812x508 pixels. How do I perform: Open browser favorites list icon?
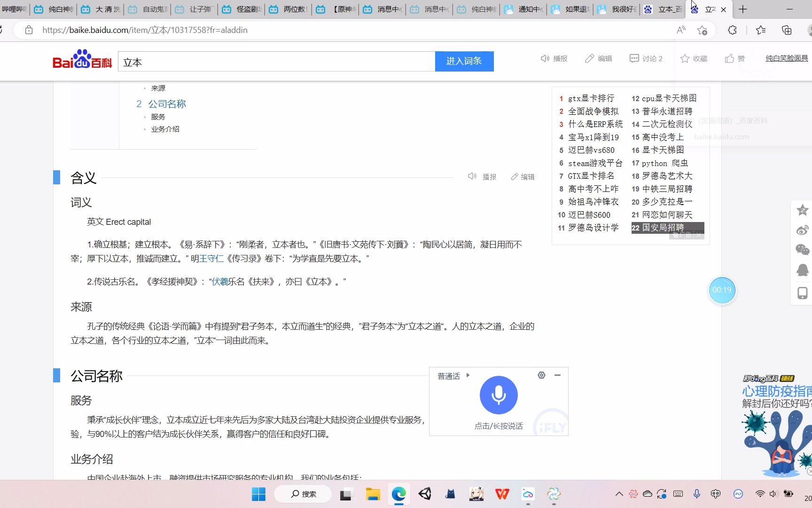click(x=761, y=30)
